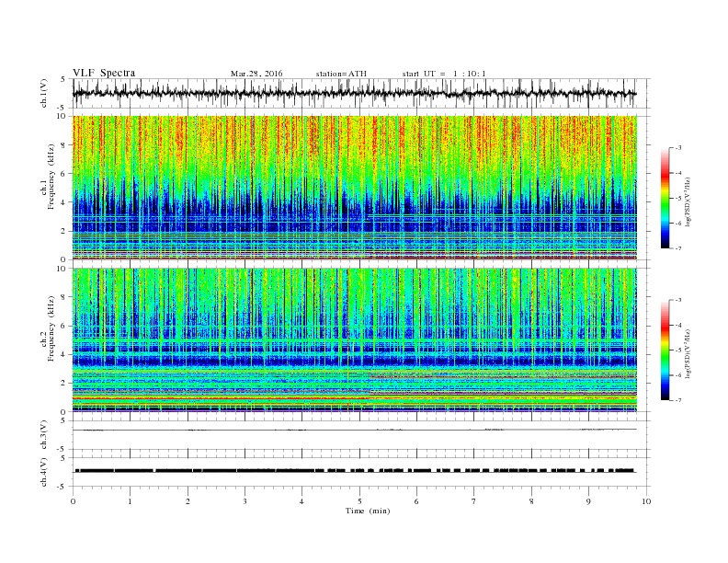Click inside the ch.1 spectrogram panel
728x563 pixels.
pos(355,188)
